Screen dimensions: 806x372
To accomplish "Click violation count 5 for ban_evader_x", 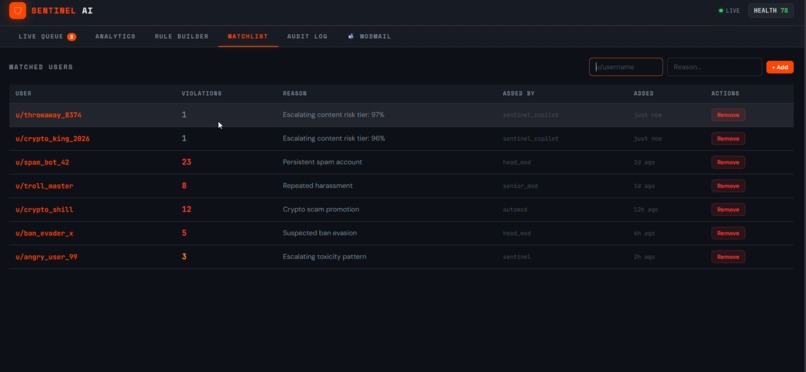I will [184, 233].
